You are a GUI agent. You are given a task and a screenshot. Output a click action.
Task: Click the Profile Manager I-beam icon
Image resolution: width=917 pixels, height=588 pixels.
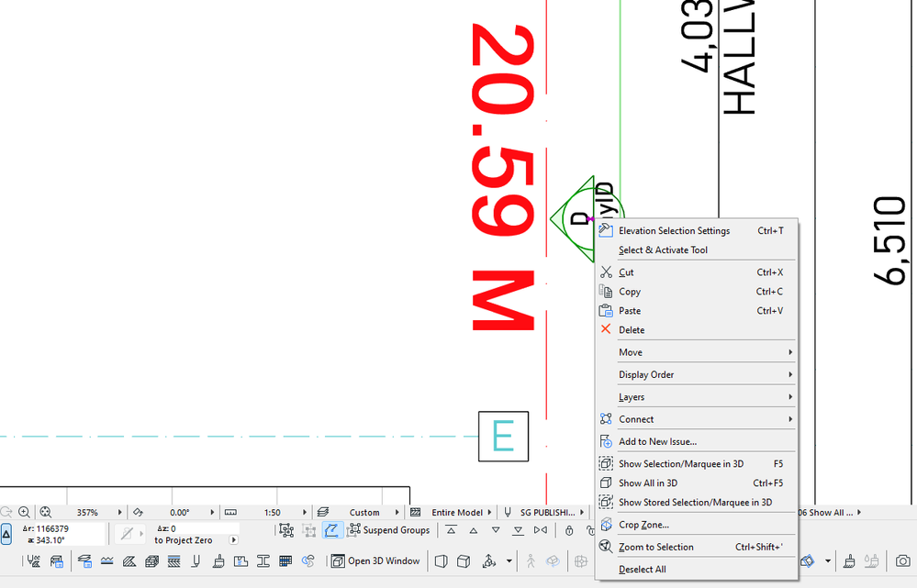263,561
